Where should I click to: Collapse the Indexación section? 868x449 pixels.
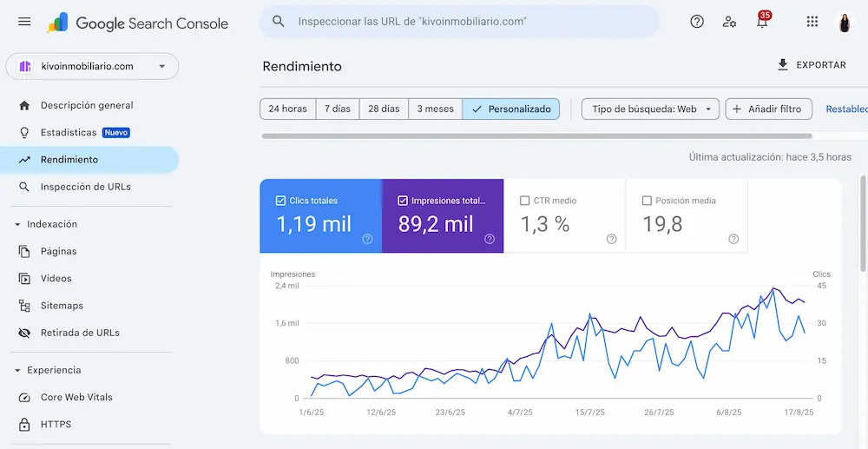(x=17, y=224)
